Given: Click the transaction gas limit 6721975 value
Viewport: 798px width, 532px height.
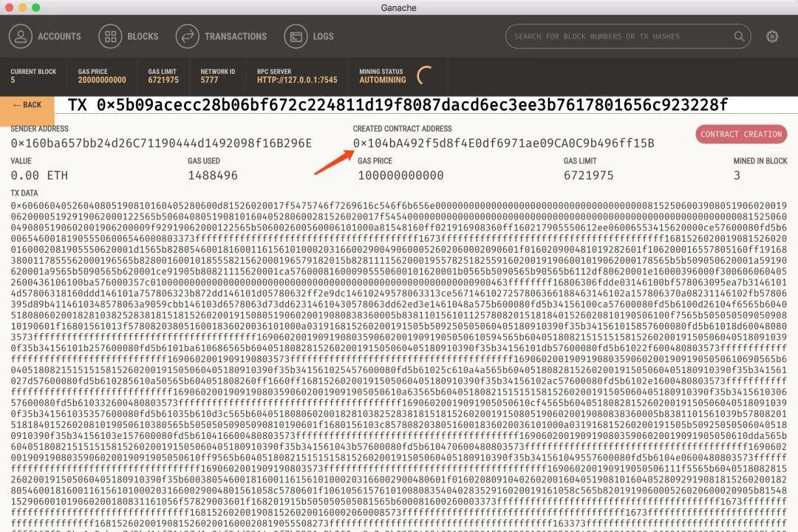Looking at the screenshot, I should (588, 175).
